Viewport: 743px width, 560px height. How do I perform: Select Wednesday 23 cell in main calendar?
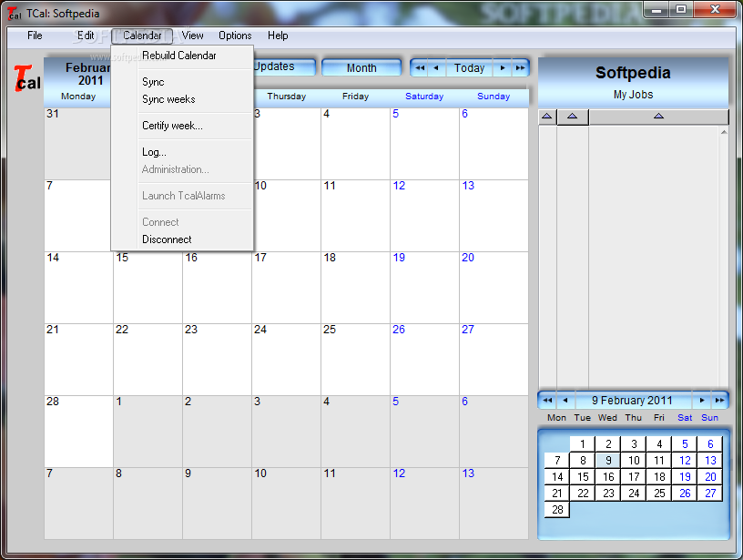217,360
